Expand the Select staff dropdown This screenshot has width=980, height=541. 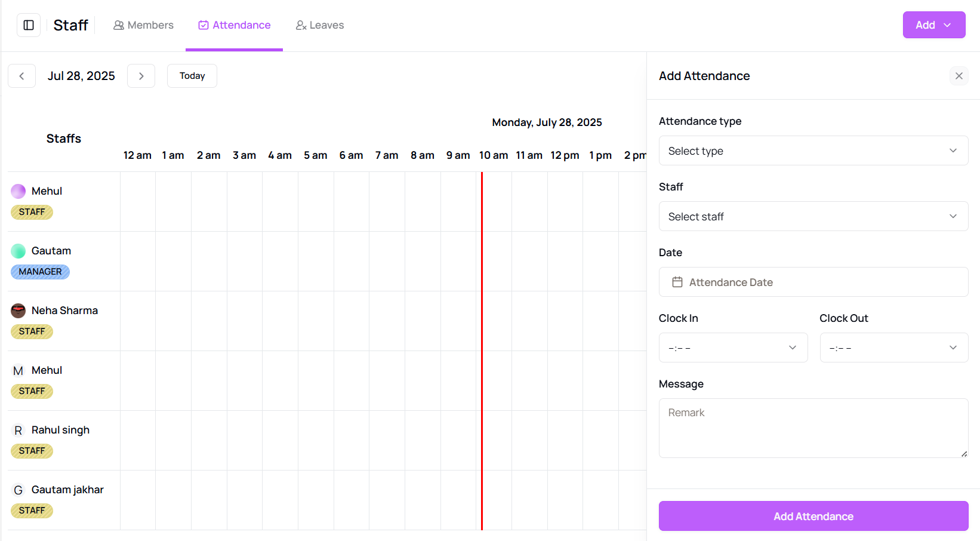tap(813, 216)
